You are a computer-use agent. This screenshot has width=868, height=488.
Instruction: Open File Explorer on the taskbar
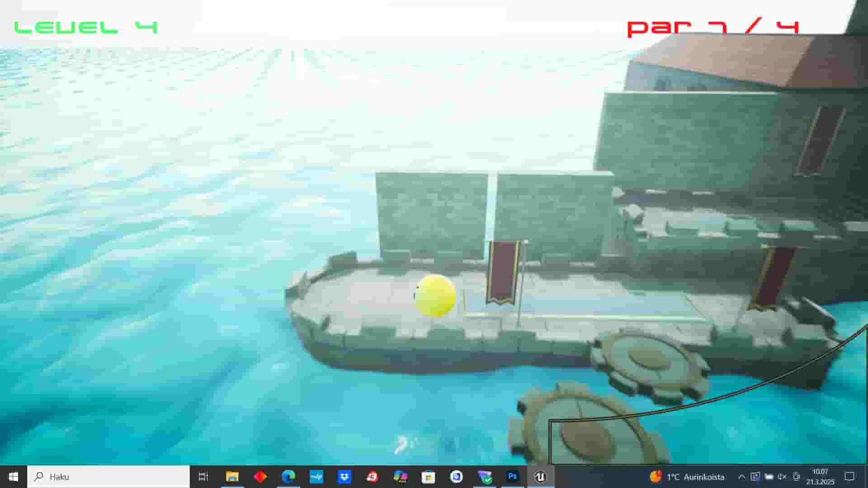coord(232,477)
